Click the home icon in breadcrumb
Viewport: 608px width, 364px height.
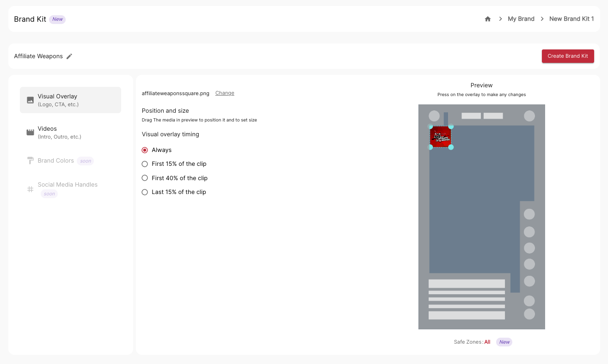487,19
